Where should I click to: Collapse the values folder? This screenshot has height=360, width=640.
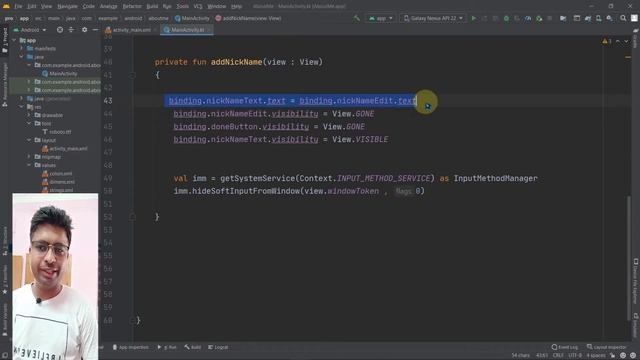(x=29, y=165)
